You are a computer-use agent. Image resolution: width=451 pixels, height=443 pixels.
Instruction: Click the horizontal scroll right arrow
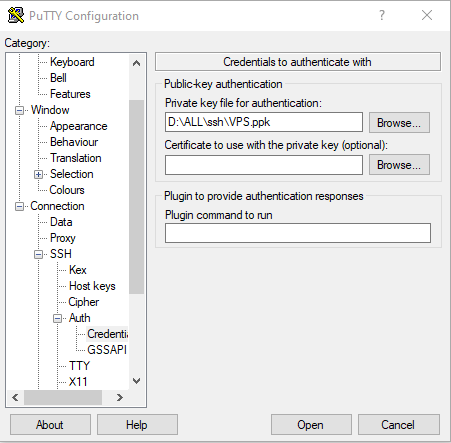120,397
